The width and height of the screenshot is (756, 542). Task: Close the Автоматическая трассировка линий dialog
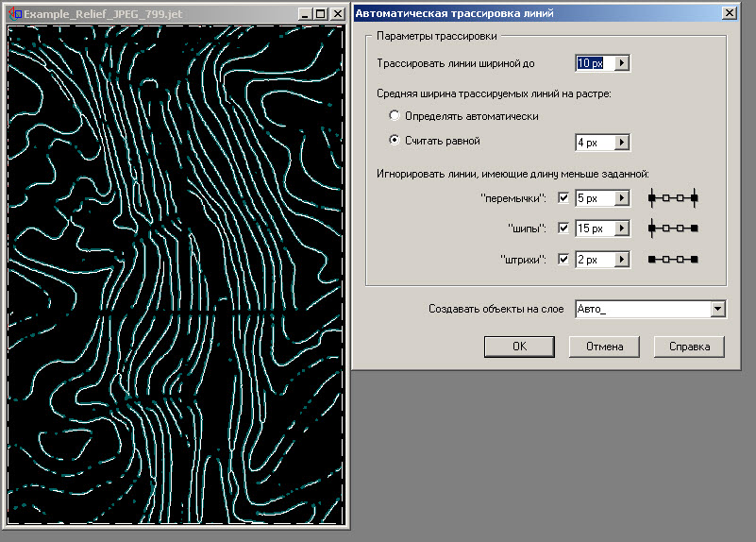tap(730, 13)
